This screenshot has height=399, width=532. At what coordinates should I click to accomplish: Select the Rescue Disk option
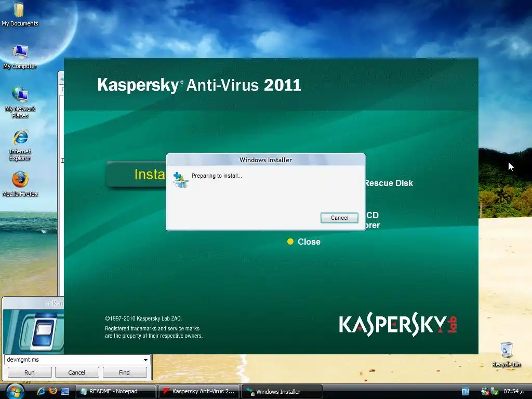(x=389, y=183)
